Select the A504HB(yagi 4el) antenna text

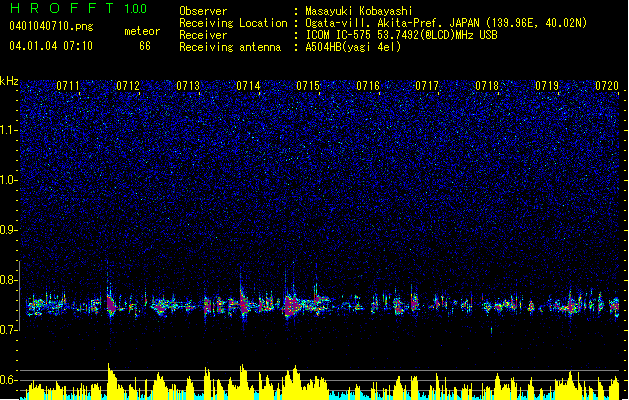click(353, 47)
